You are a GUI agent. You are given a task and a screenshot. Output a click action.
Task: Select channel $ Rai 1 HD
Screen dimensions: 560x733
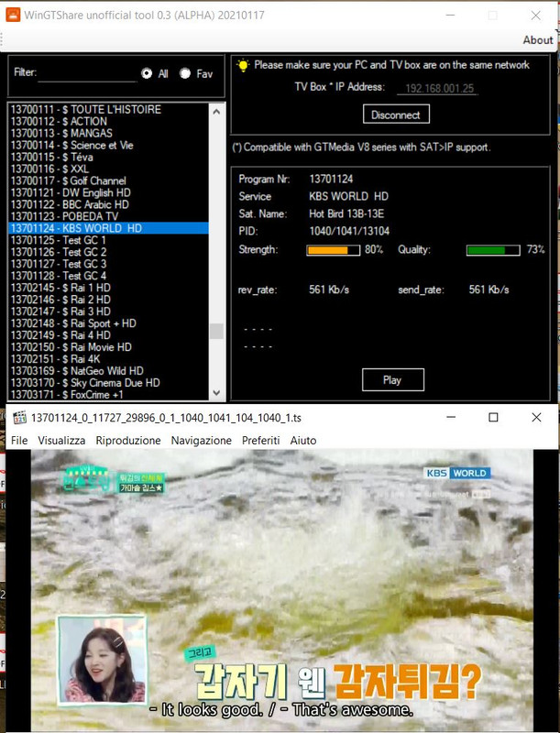pyautogui.click(x=109, y=288)
